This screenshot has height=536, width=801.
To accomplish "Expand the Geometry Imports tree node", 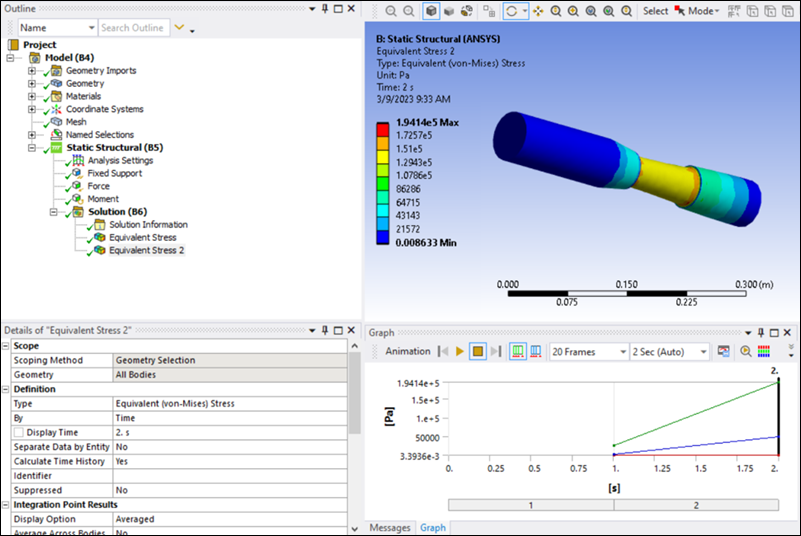I will 32,71.
